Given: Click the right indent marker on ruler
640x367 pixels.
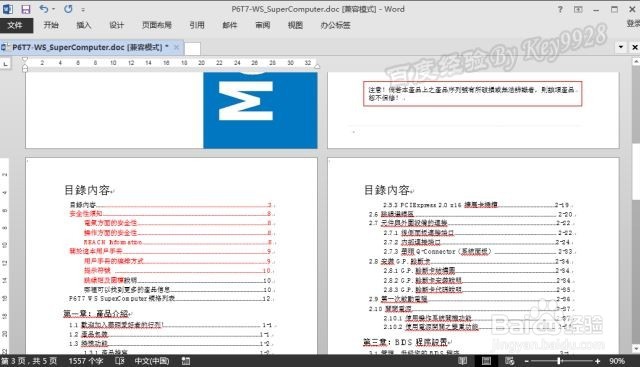Looking at the screenshot, I should coord(317,65).
